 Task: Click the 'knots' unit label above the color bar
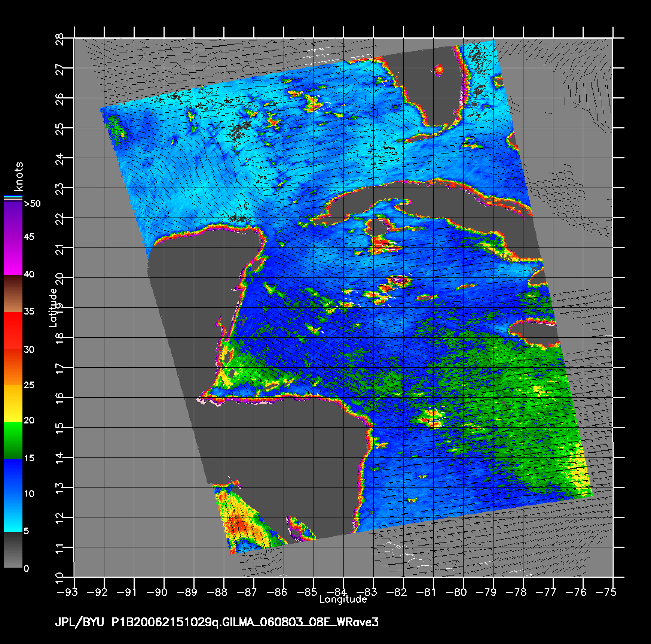[x=19, y=177]
